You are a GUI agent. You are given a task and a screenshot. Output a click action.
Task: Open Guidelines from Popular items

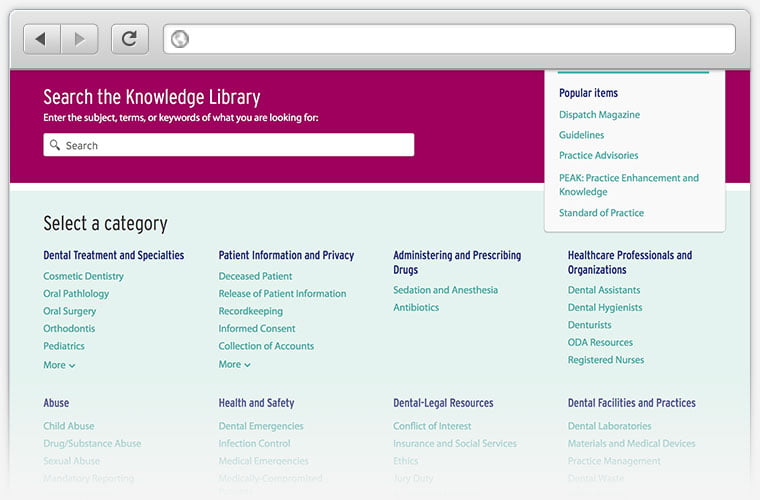tap(581, 135)
